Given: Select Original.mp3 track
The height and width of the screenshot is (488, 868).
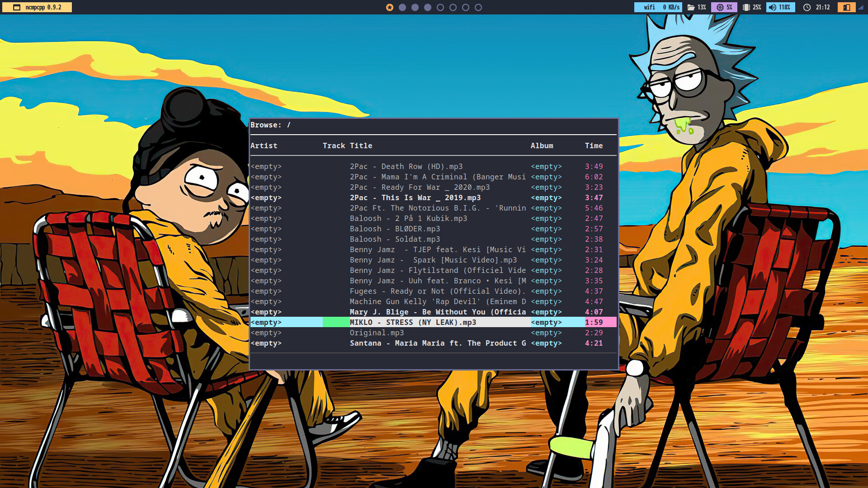Looking at the screenshot, I should click(434, 333).
